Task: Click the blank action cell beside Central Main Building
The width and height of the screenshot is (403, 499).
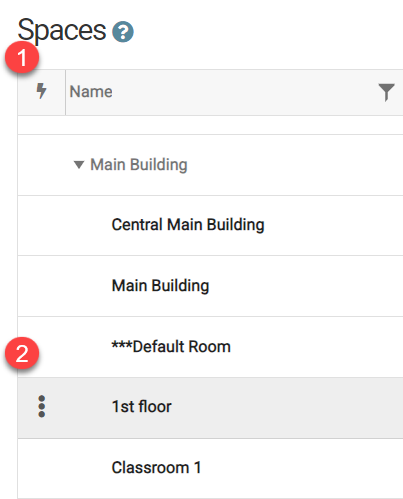Action: tap(42, 226)
